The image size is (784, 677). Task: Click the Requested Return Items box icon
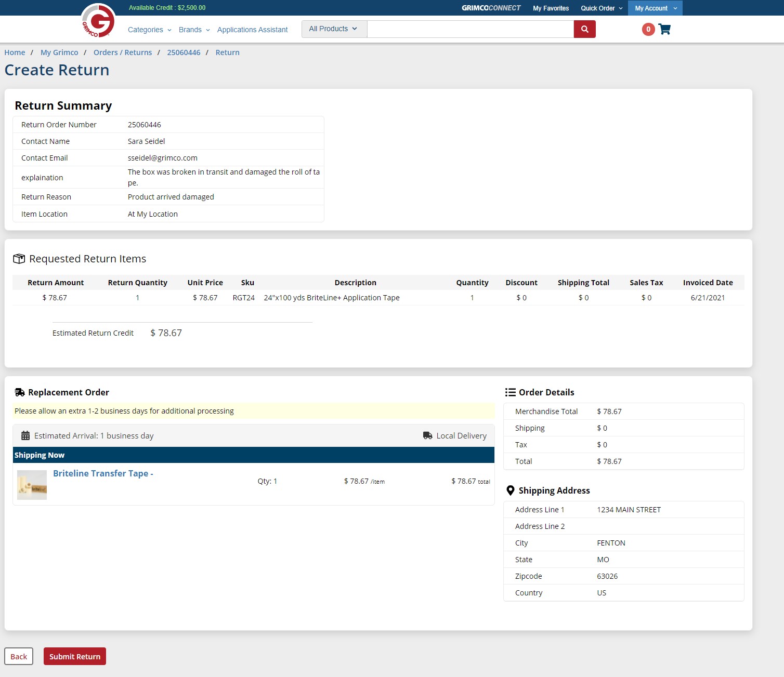click(x=19, y=259)
